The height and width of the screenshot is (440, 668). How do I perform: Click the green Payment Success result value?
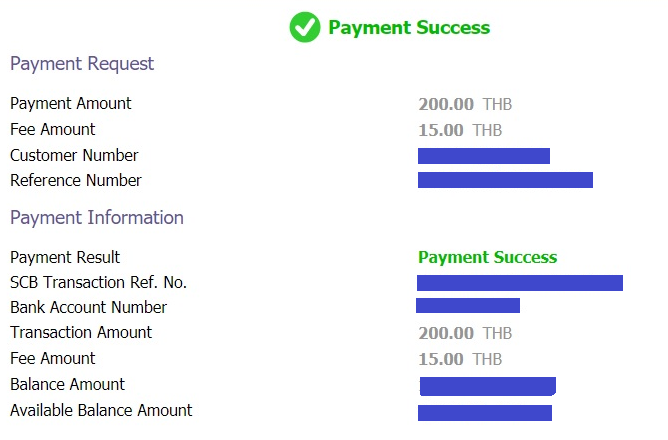click(x=487, y=257)
